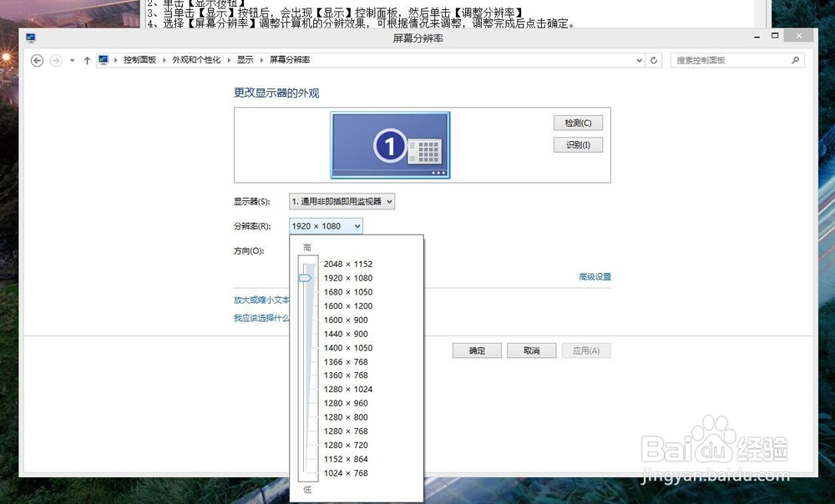835x504 pixels.
Task: Expand the address bar history dropdown
Action: (640, 61)
